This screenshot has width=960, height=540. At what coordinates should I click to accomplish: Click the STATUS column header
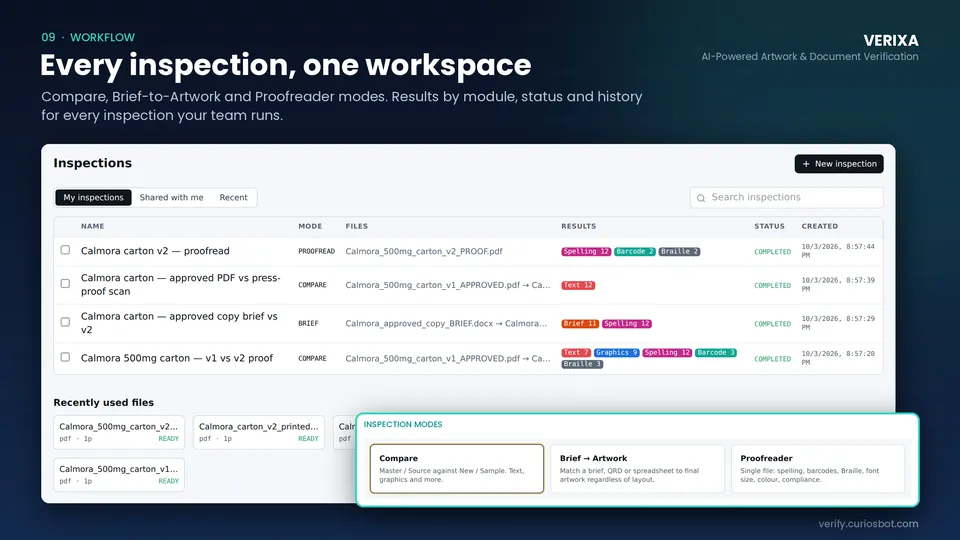pyautogui.click(x=769, y=226)
